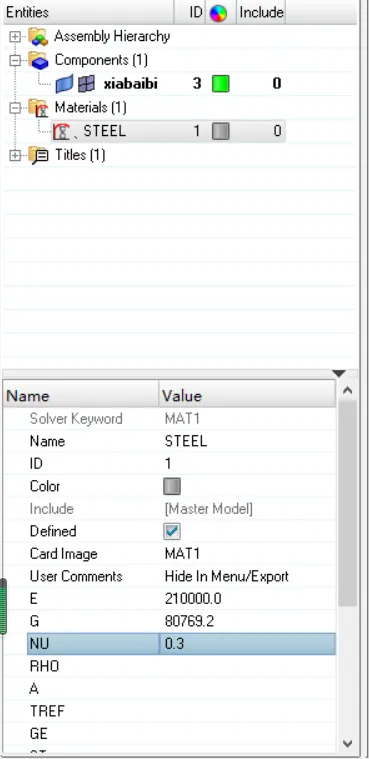Click the xiabaibi mesh elements icon
The width and height of the screenshot is (369, 759).
[x=86, y=84]
